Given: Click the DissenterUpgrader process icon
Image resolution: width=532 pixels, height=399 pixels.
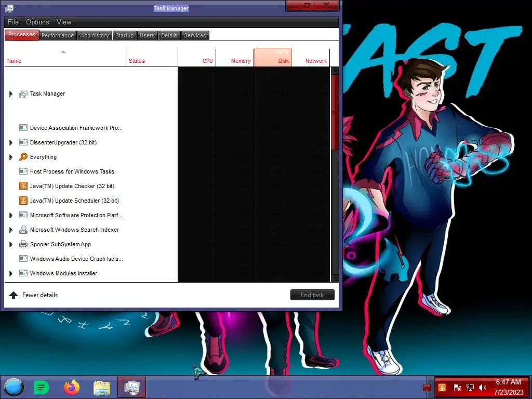Looking at the screenshot, I should pyautogui.click(x=23, y=142).
